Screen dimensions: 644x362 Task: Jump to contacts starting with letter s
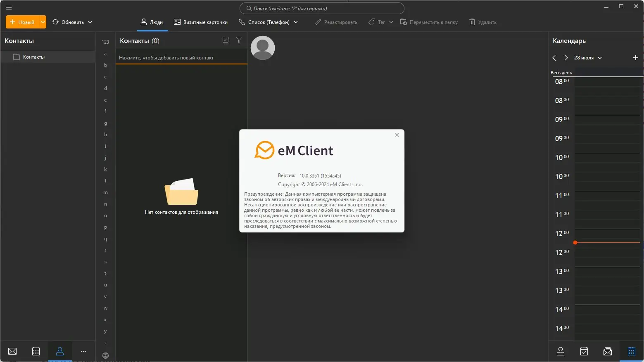pos(105,262)
